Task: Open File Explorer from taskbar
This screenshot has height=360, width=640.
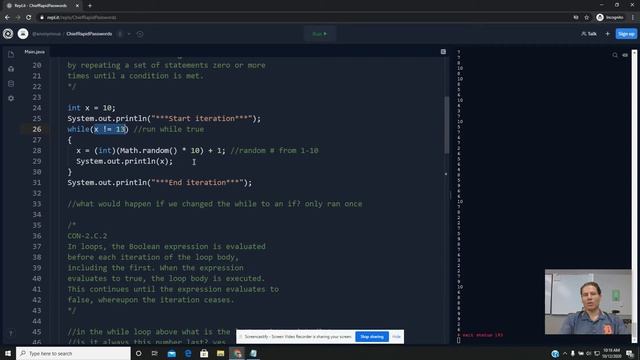Action: (220, 353)
